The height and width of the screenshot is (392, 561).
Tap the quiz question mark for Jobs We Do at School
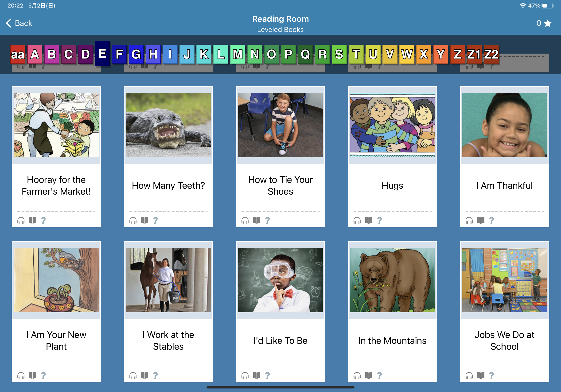491,375
